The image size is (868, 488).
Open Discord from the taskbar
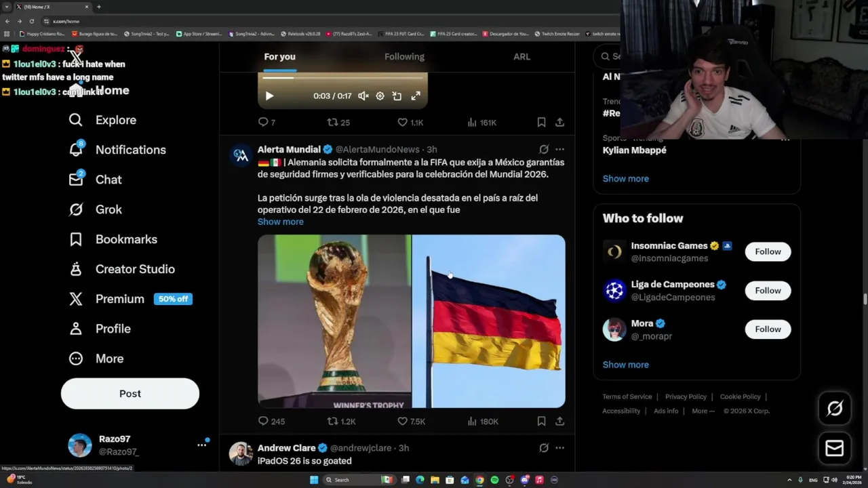(524, 480)
